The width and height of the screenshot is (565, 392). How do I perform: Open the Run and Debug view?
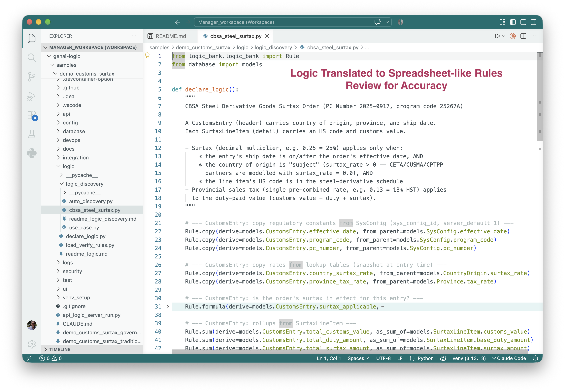(x=32, y=96)
